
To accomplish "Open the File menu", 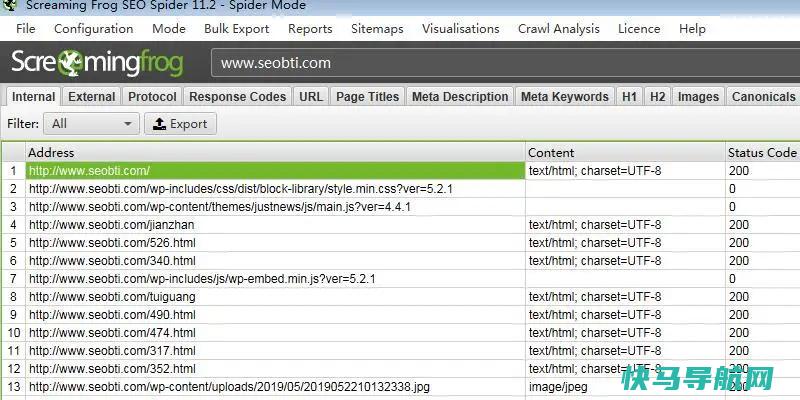I will [26, 29].
